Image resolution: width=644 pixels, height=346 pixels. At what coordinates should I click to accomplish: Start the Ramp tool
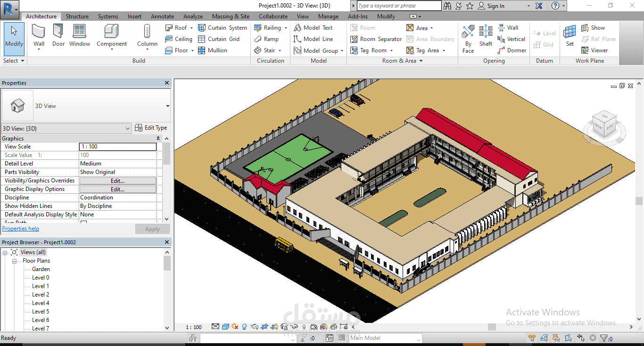coord(266,39)
